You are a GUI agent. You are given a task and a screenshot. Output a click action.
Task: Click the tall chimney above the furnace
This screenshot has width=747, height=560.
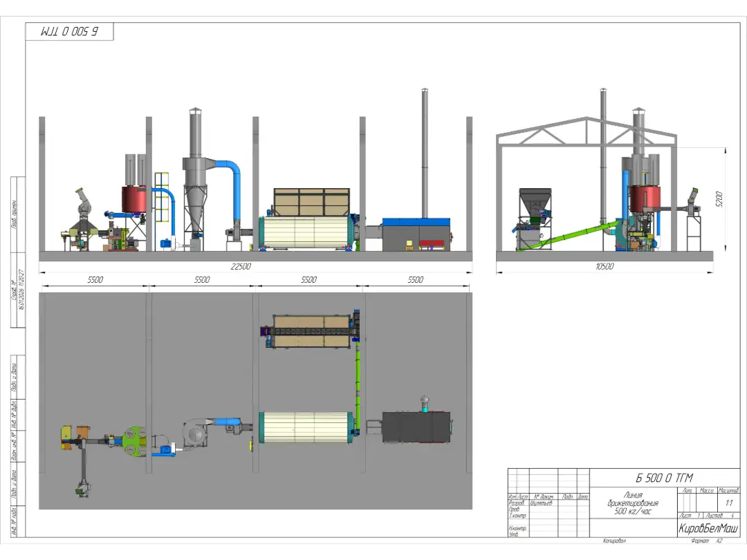[x=425, y=152]
